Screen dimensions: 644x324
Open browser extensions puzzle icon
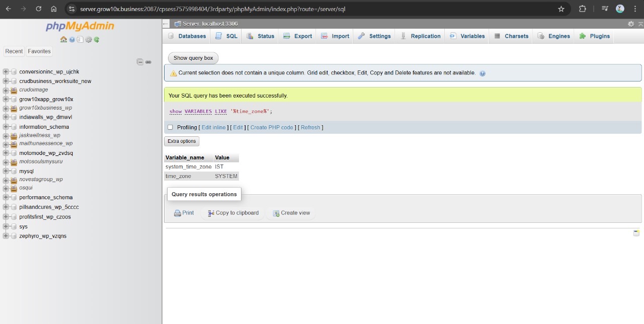[x=583, y=9]
